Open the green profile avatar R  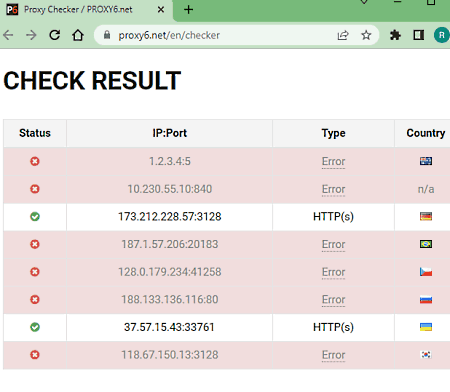(x=441, y=35)
